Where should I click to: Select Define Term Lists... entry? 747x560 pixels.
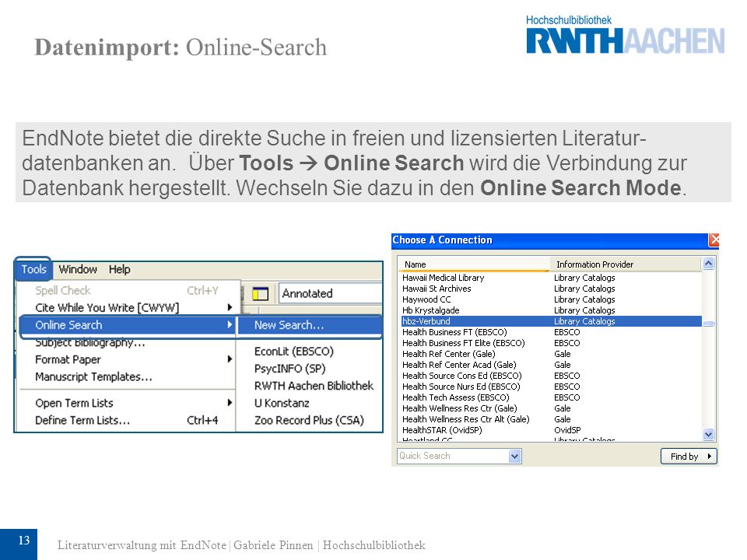127,421
